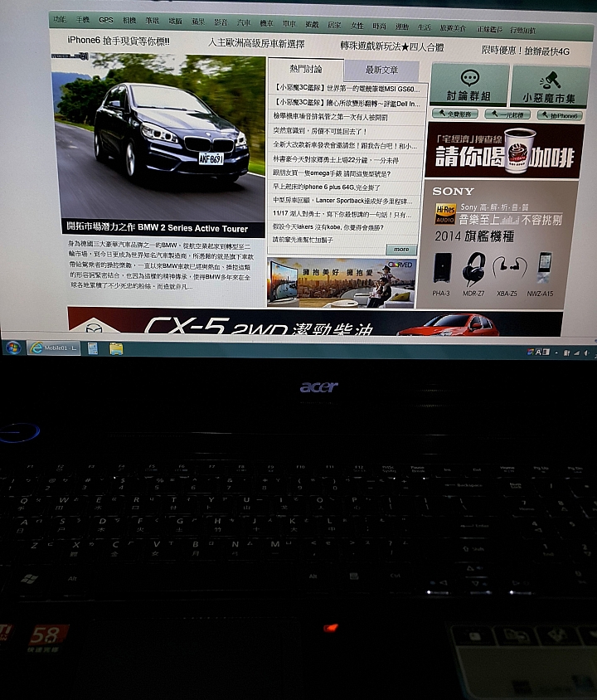Open the thread 林書豪今天對家嶄勇士上場22分鐘

point(336,159)
